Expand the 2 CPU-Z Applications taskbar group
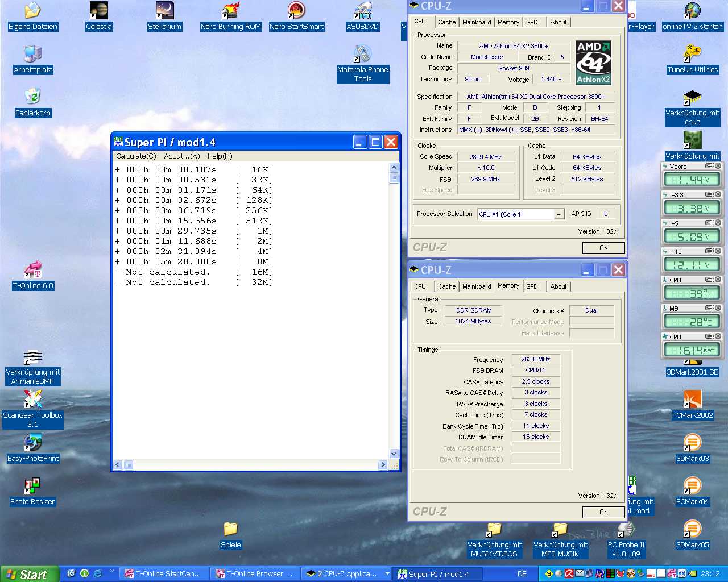Viewport: 728px width, 582px height. coord(387,574)
